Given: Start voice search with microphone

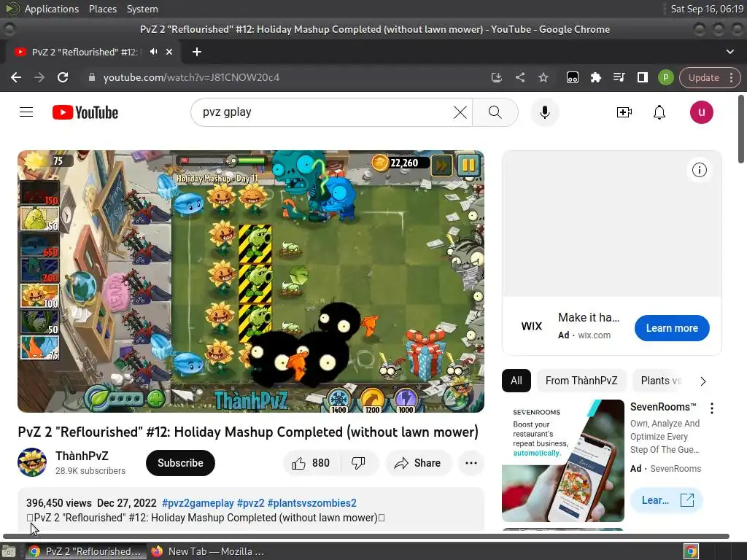Looking at the screenshot, I should point(544,112).
